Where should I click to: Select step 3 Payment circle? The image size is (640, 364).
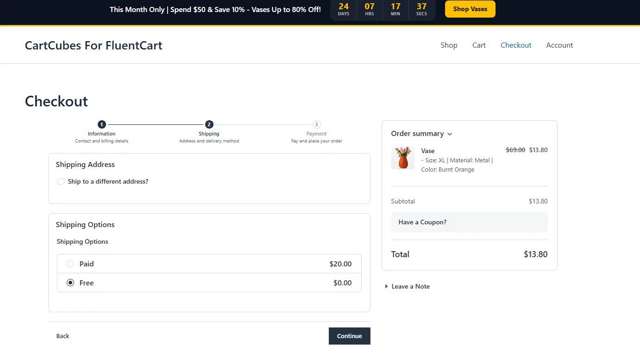[316, 124]
